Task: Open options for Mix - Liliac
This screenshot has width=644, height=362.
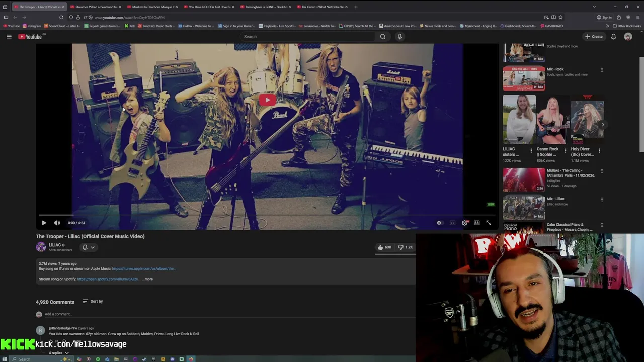Action: click(x=602, y=200)
